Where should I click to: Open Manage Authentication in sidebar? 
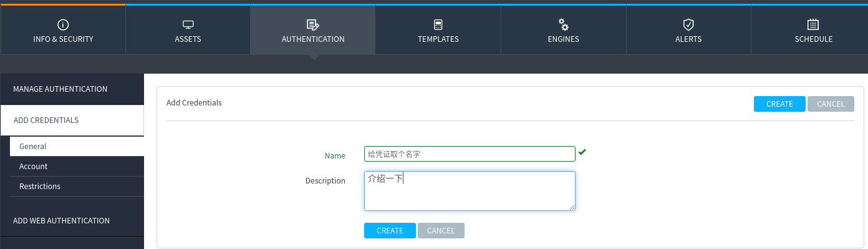point(72,89)
